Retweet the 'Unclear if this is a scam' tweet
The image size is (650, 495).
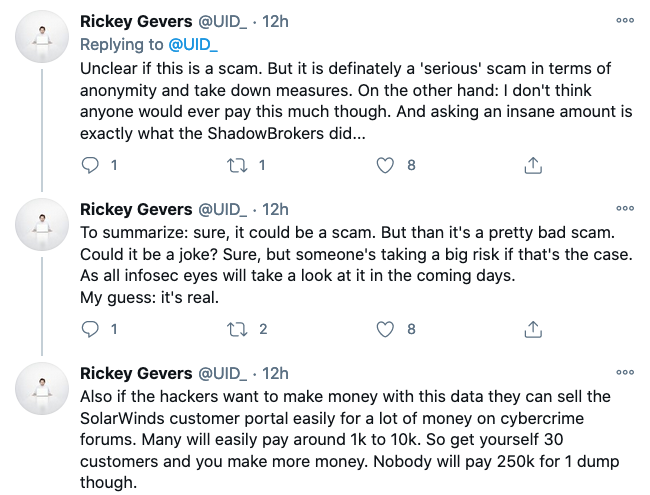(237, 165)
